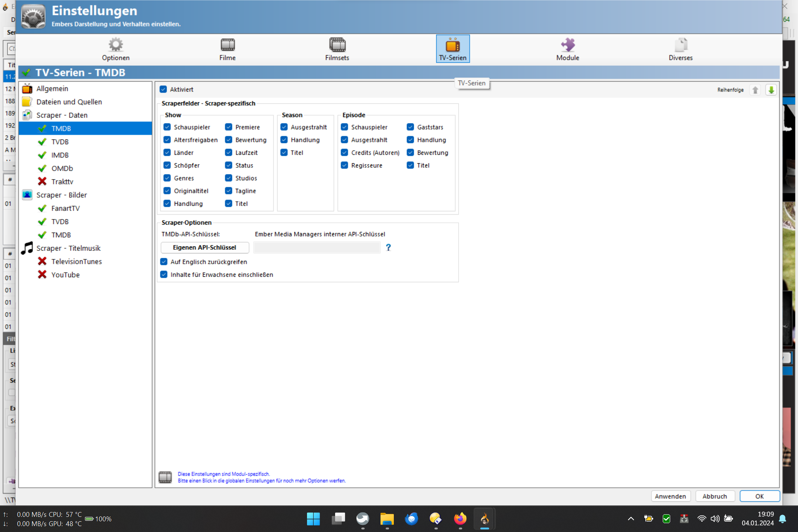Switch to the Diverses settings tab
The image size is (798, 532).
coord(681,49)
